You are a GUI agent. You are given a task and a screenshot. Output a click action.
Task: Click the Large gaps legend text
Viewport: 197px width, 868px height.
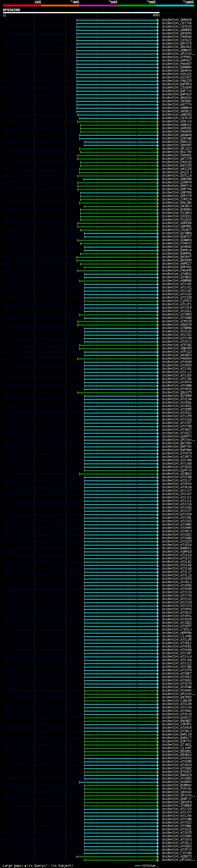pos(38,865)
